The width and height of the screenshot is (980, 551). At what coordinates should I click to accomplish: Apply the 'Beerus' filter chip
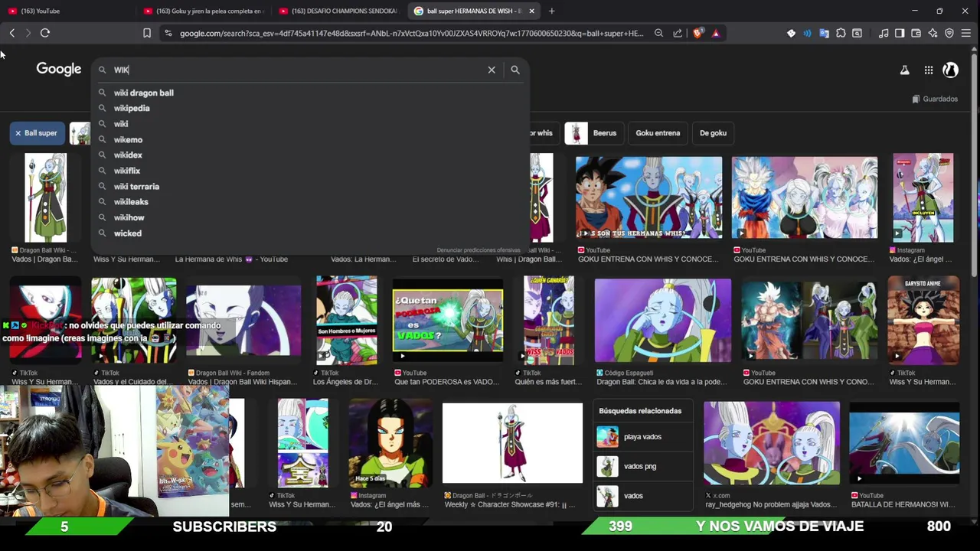coord(593,133)
